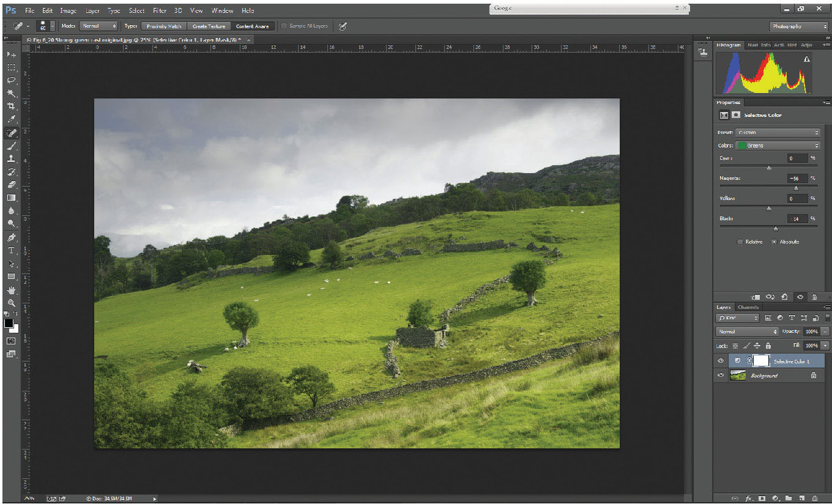Select the History Brush tool
Viewport: 832px width, 504px height.
[11, 172]
